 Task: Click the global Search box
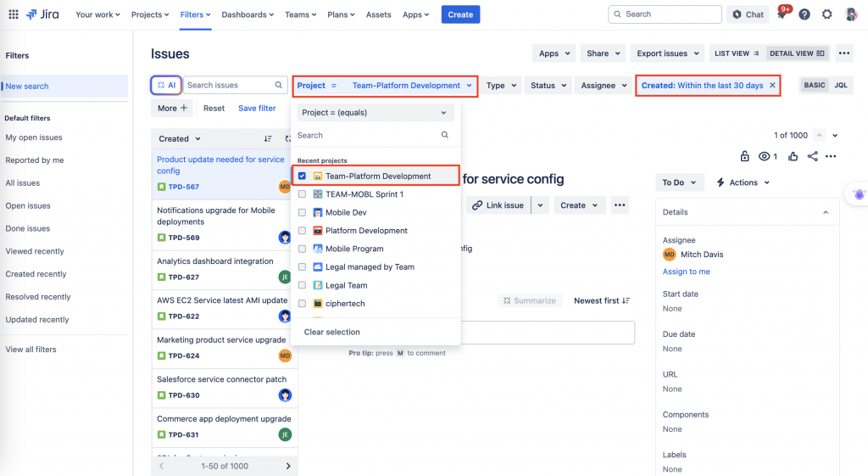665,14
